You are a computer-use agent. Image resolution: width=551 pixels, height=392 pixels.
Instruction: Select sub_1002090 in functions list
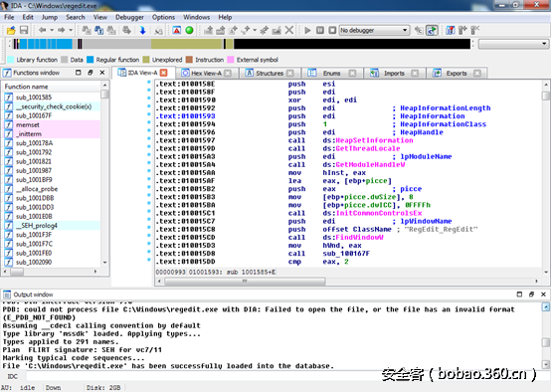point(34,262)
